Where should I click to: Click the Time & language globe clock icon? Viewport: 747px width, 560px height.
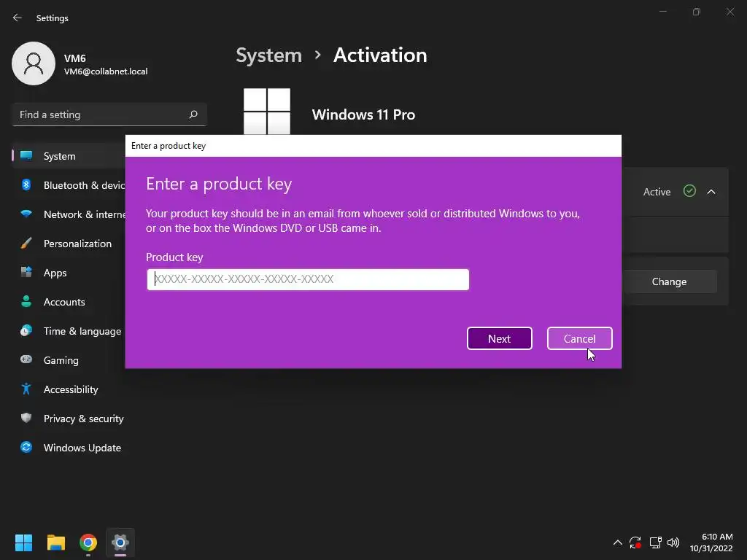26,330
